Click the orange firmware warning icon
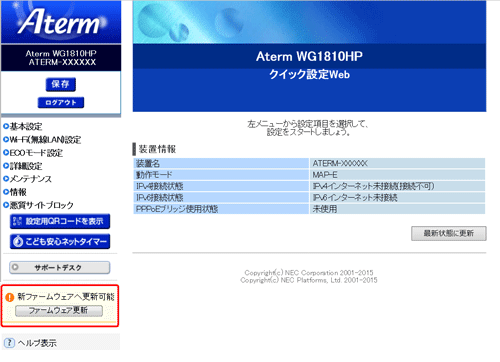The width and height of the screenshot is (500, 362). coord(10,297)
